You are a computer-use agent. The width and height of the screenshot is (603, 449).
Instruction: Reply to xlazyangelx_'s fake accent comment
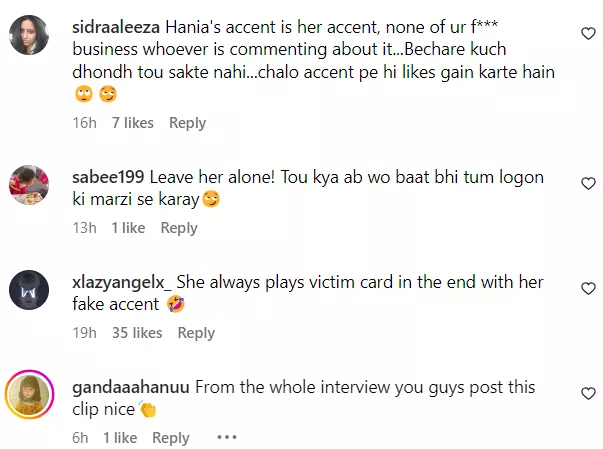196,333
